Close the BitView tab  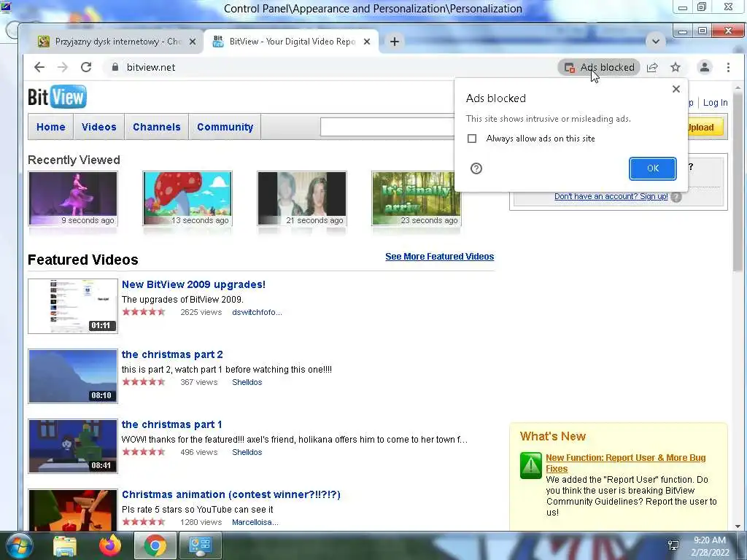pyautogui.click(x=367, y=42)
